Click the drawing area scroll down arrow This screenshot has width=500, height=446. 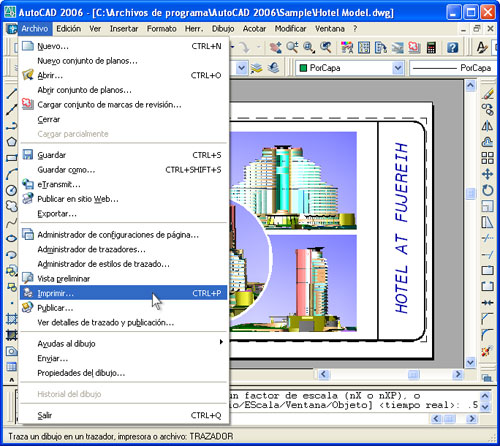470,361
